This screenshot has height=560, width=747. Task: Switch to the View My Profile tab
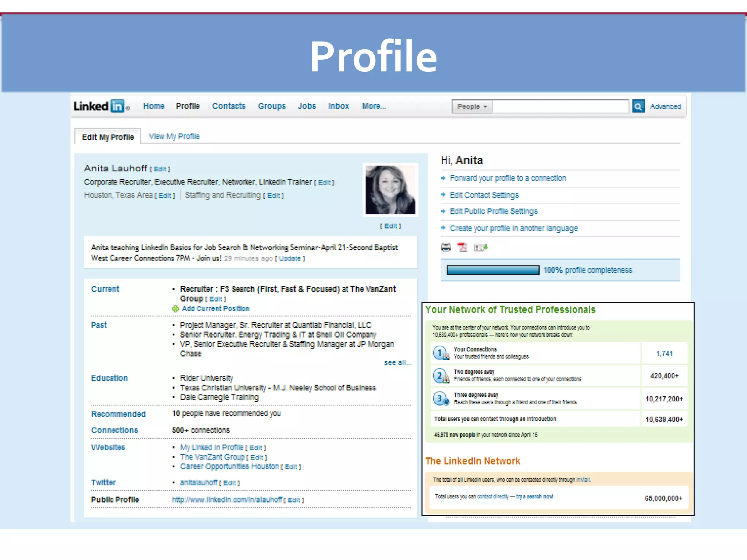pyautogui.click(x=174, y=136)
